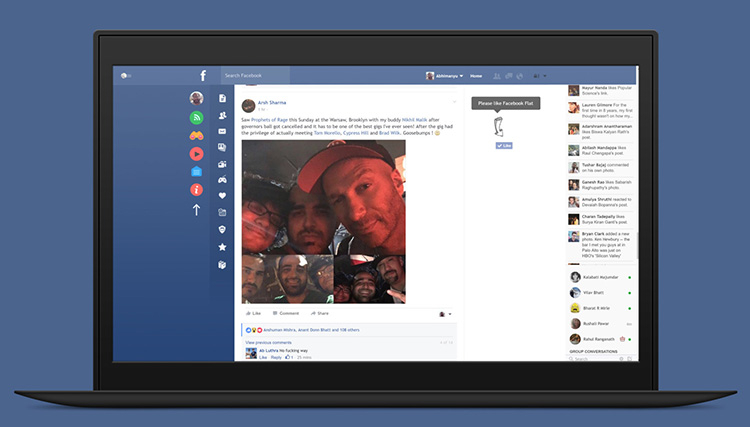Viewport: 750px width, 427px height.
Task: Open the heart icon in the sidebar
Action: [222, 196]
